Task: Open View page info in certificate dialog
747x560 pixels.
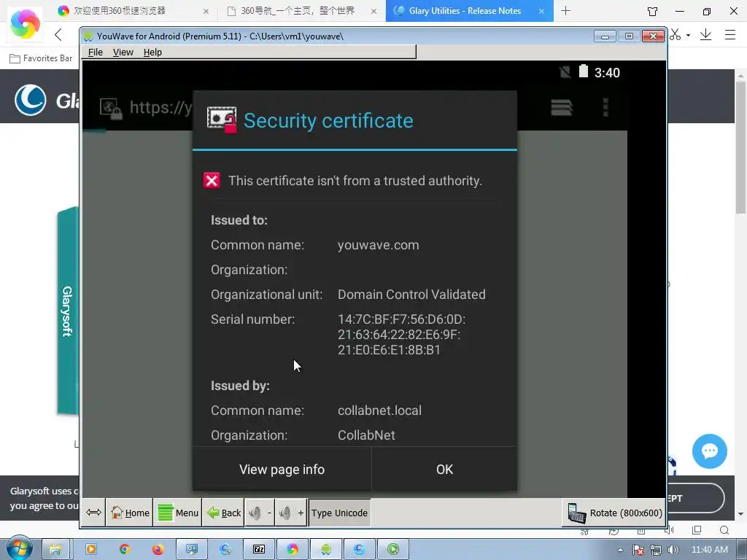Action: click(282, 469)
